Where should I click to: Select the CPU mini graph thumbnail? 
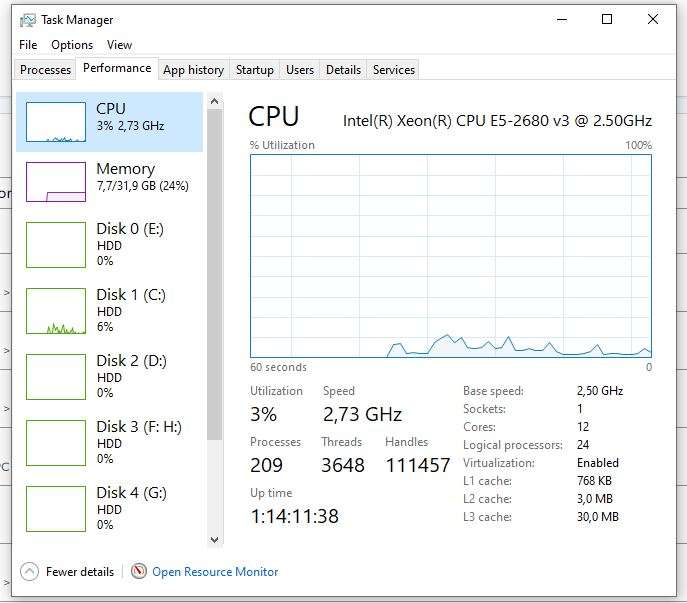(55, 121)
